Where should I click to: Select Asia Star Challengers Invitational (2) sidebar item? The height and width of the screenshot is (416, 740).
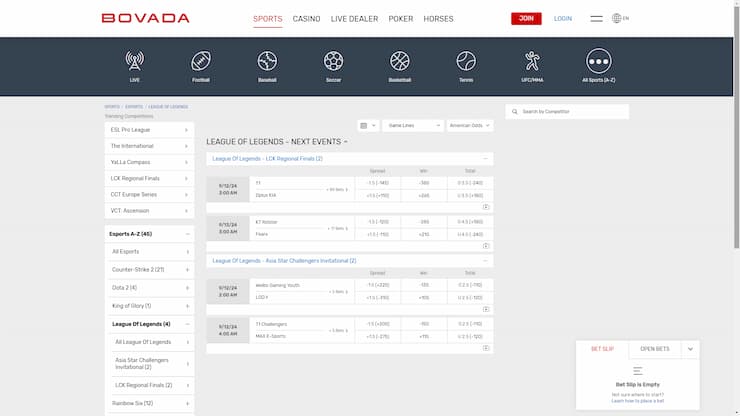(153, 364)
